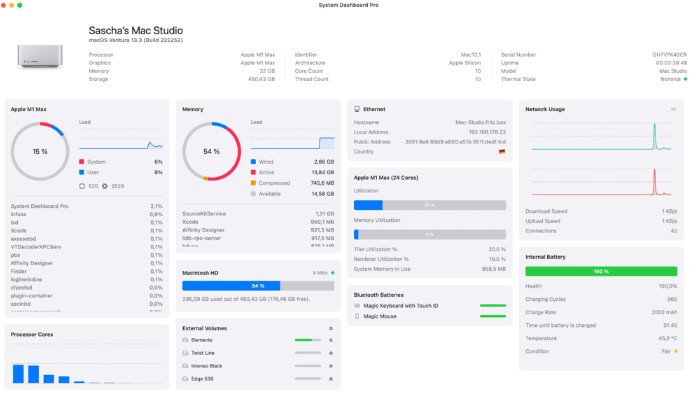Click the Time until battery is charged value
This screenshot has height=404, width=697.
coord(670,325)
